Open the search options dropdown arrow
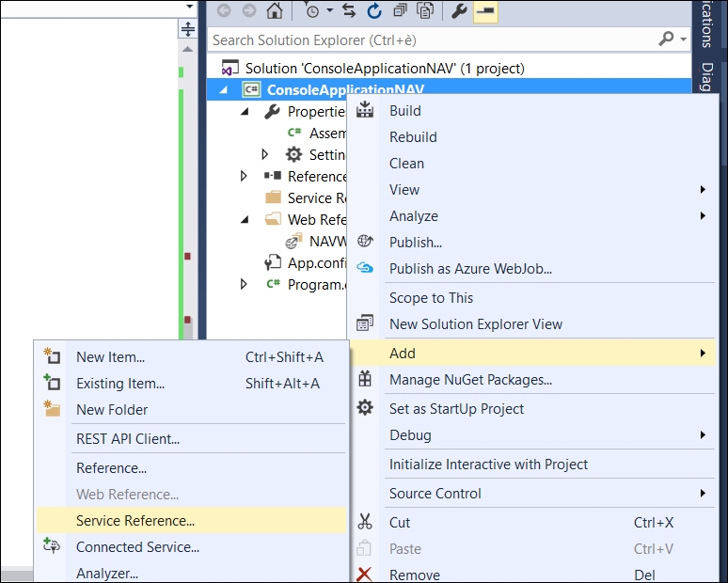The width and height of the screenshot is (728, 583). [x=683, y=39]
